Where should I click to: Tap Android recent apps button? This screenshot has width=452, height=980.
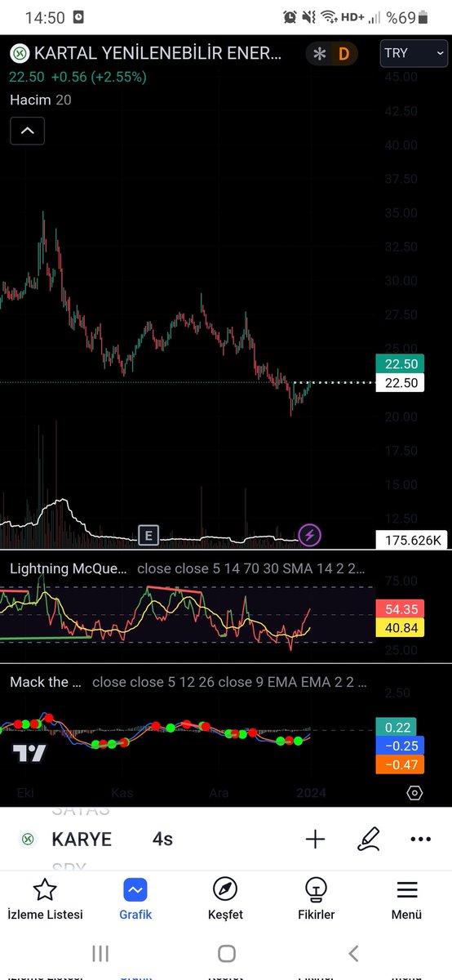coord(100,953)
